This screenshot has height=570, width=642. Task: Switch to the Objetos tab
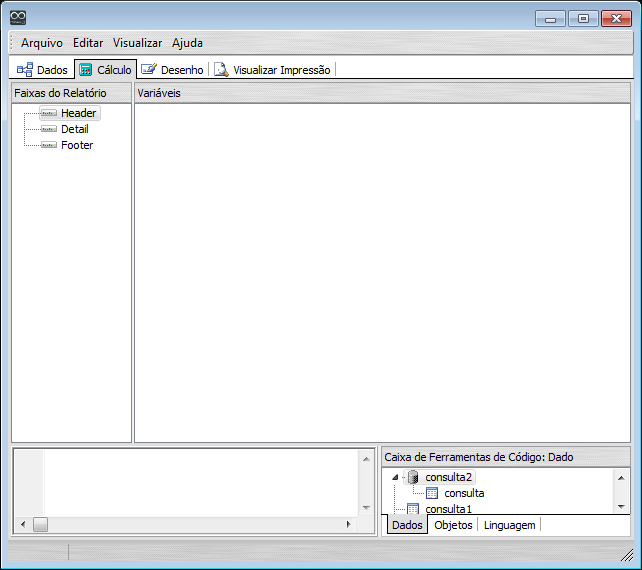453,525
